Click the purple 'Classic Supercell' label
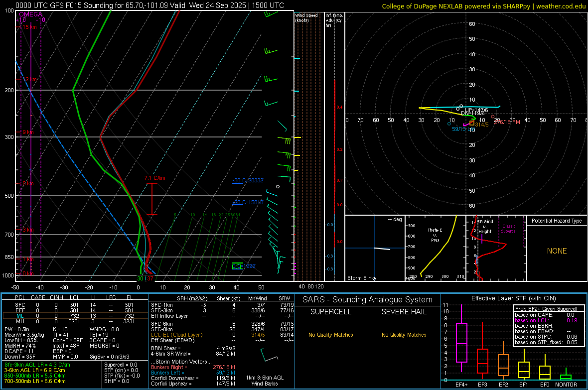 pyautogui.click(x=509, y=229)
